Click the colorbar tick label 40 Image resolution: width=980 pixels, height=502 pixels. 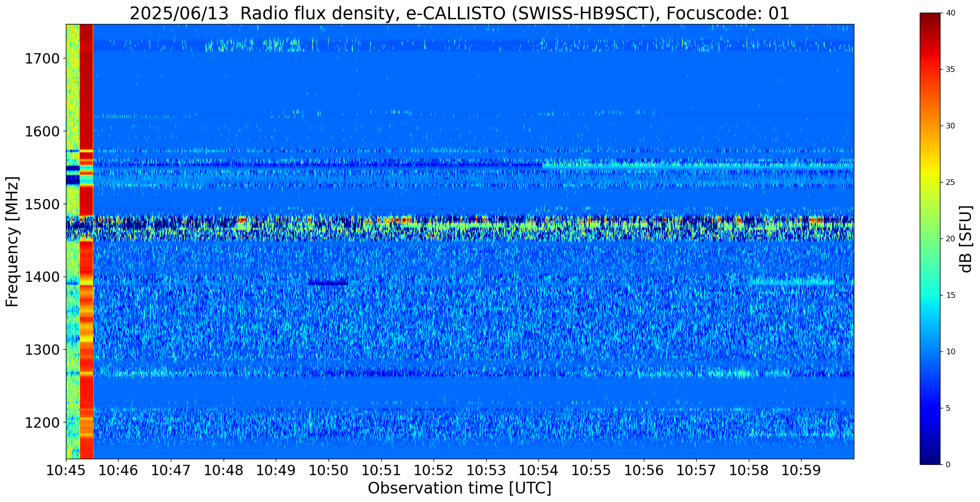click(950, 13)
